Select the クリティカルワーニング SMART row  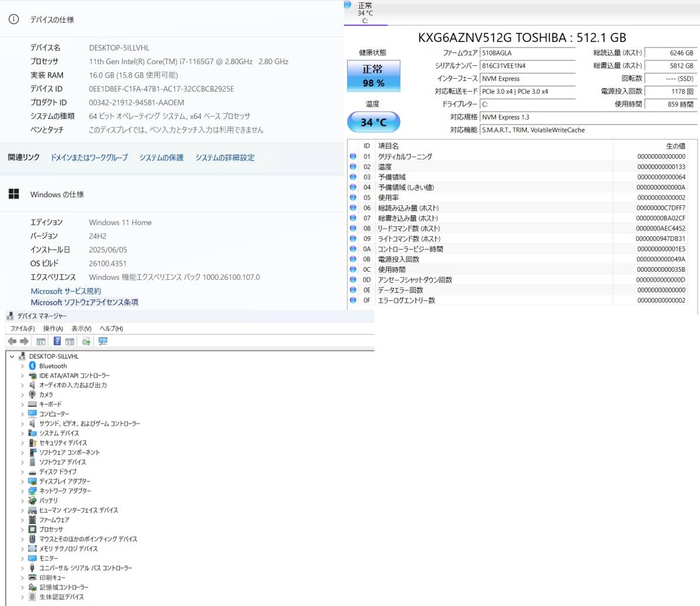[517, 156]
